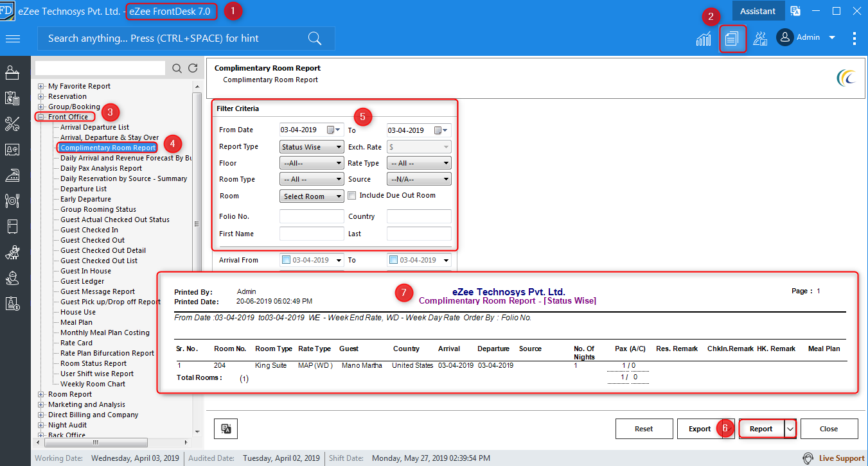The height and width of the screenshot is (466, 868).
Task: Open the hamburger navigation menu
Action: pyautogui.click(x=13, y=39)
